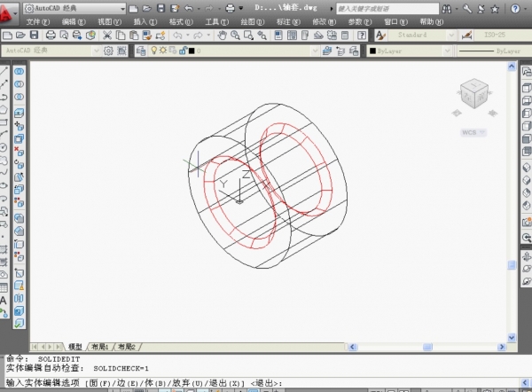Viewport: 532px width, 392px height.
Task: Click the vertical scrollbar down arrow
Action: click(x=512, y=337)
